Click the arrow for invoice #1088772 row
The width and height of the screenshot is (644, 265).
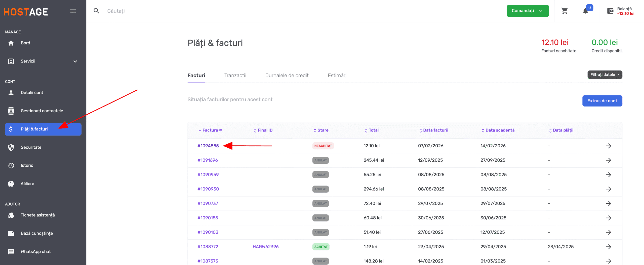click(x=608, y=247)
